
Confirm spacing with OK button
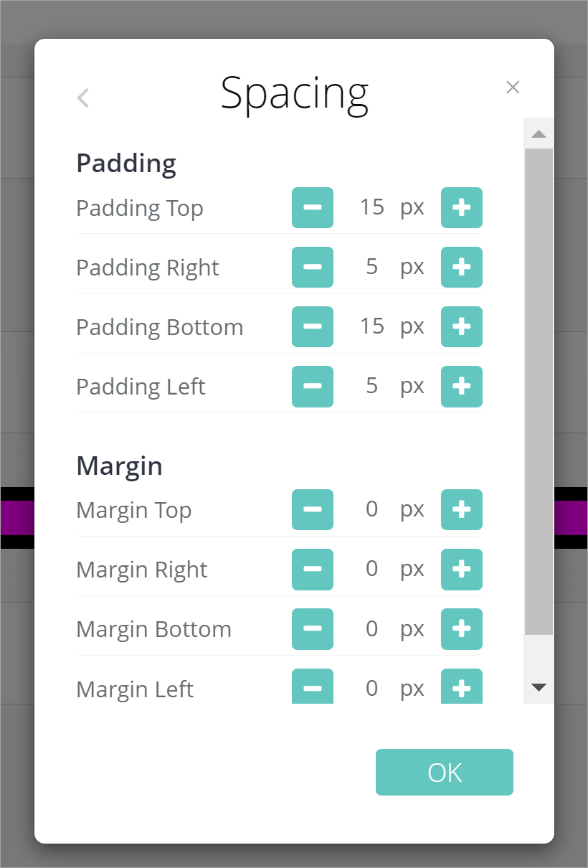tap(445, 773)
